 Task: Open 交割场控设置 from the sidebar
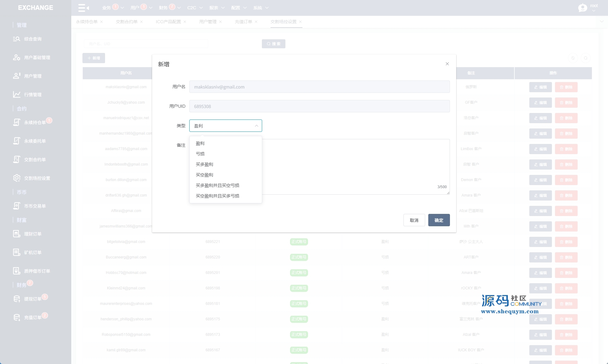(37, 178)
